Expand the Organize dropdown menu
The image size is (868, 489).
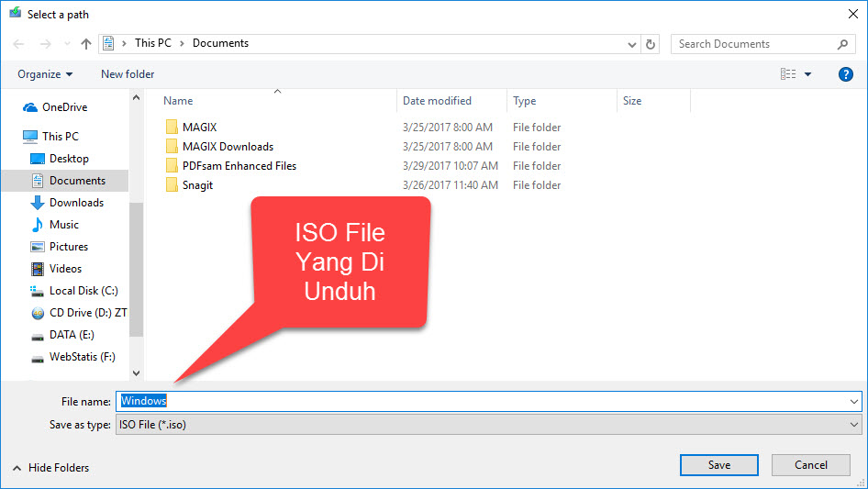pos(45,74)
